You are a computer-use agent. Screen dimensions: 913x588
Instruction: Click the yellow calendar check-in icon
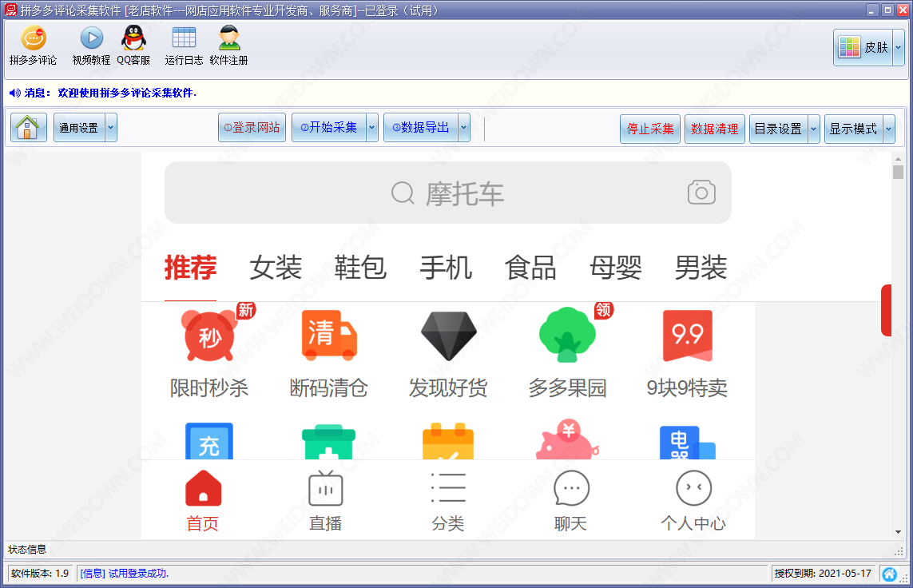coord(448,441)
